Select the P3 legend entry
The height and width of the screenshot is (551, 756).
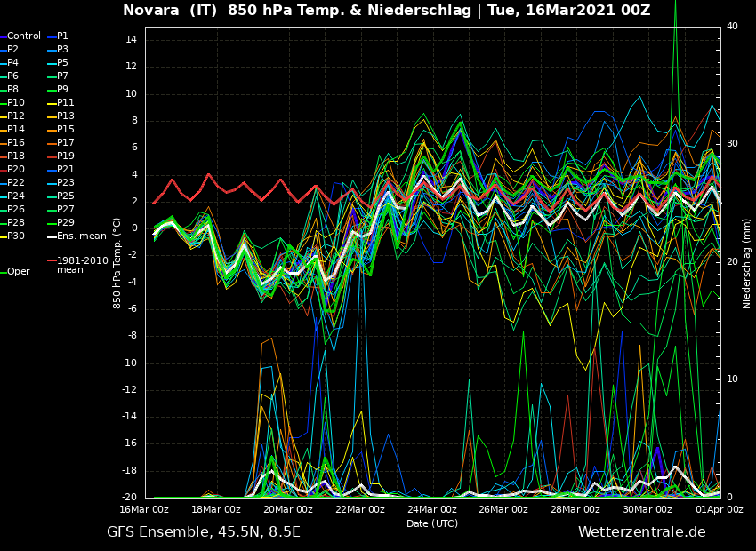coord(58,49)
